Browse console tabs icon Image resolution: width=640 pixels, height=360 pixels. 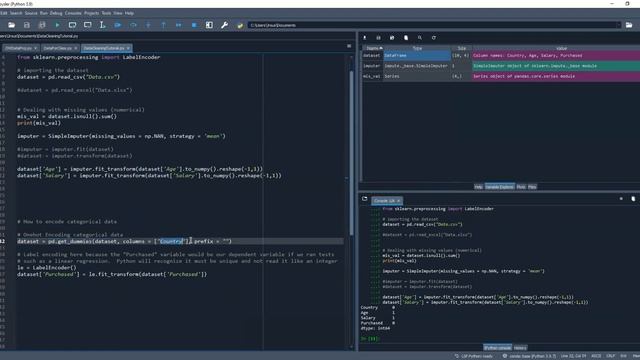coord(364,199)
